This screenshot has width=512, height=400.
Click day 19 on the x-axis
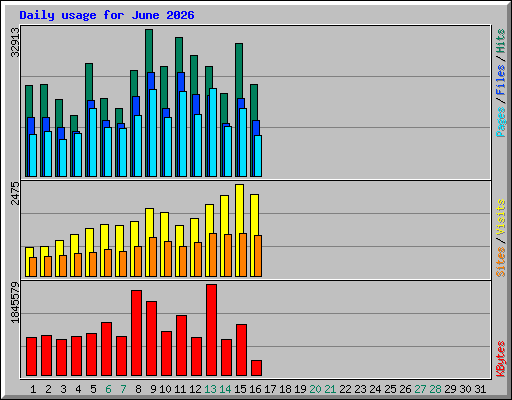click(x=300, y=389)
